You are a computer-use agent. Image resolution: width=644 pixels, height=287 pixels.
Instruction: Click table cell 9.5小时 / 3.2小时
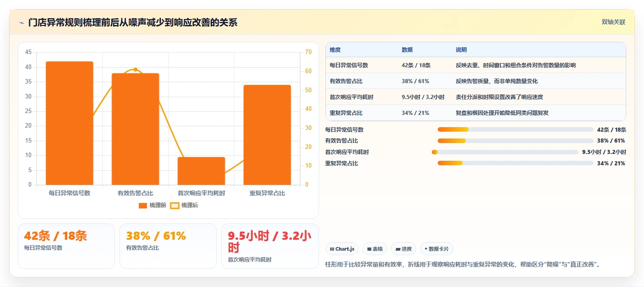click(x=423, y=97)
